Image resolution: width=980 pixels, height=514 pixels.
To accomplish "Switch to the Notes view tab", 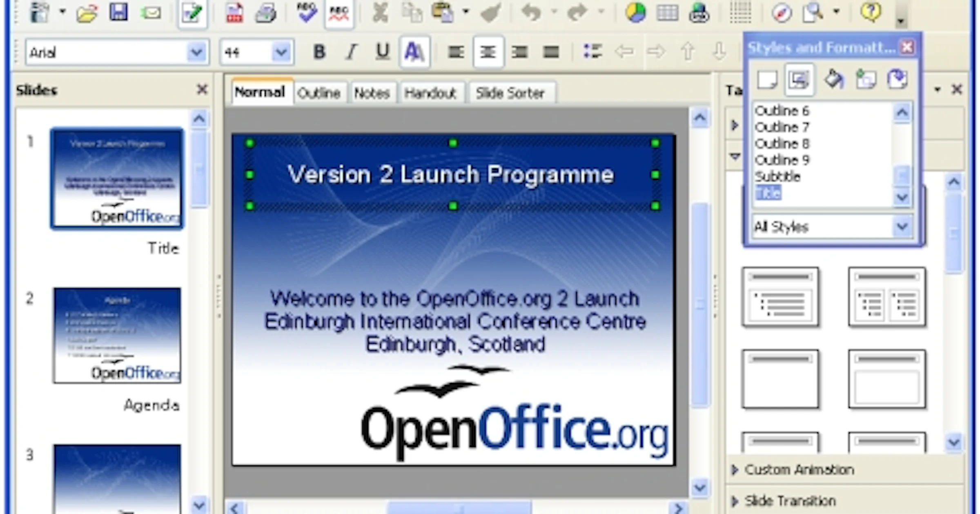I will pos(372,93).
